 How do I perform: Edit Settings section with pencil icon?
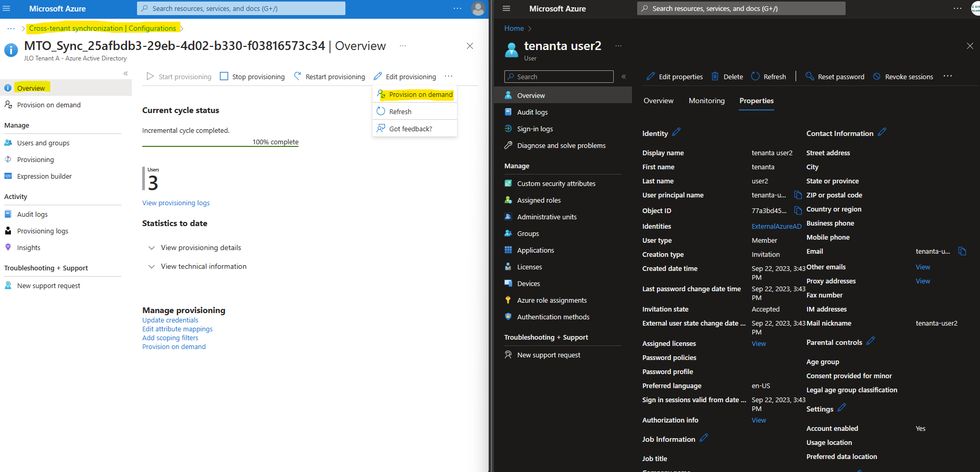(x=842, y=408)
